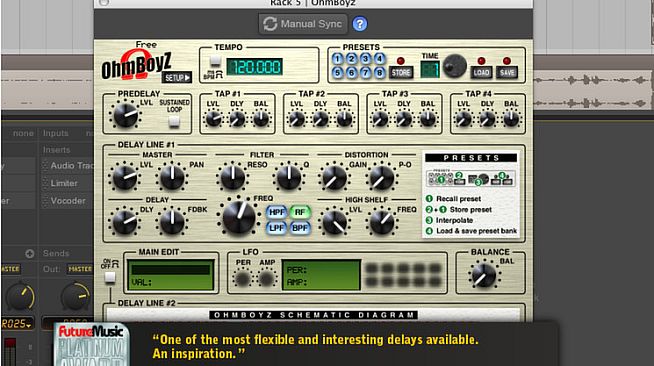Select preset slot 3
Image resolution: width=654 pixels, height=366 pixels.
point(365,59)
